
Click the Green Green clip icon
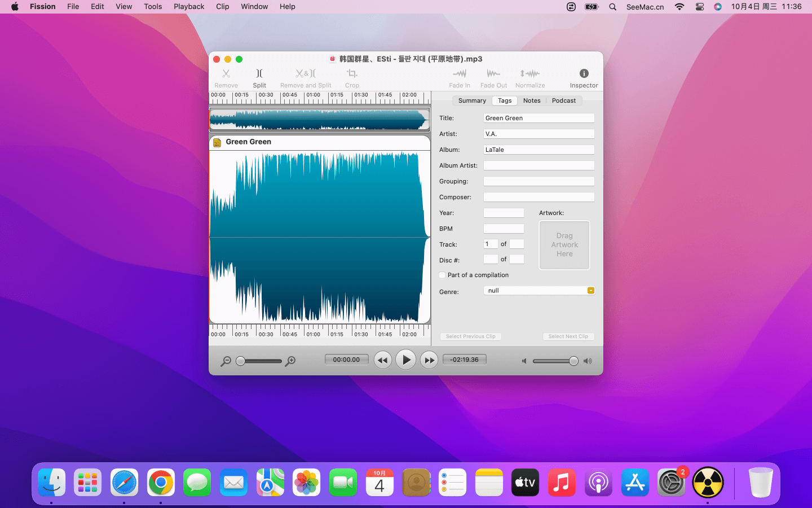click(217, 142)
